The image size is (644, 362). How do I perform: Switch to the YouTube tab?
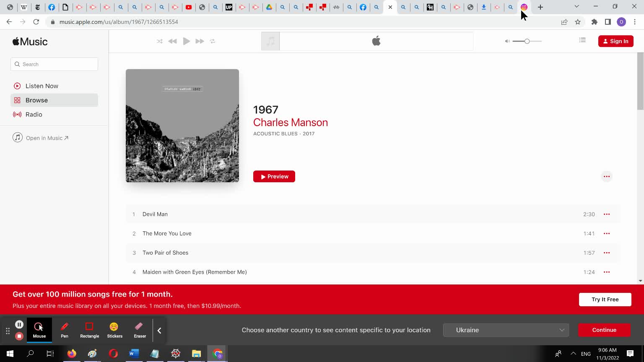(x=189, y=7)
